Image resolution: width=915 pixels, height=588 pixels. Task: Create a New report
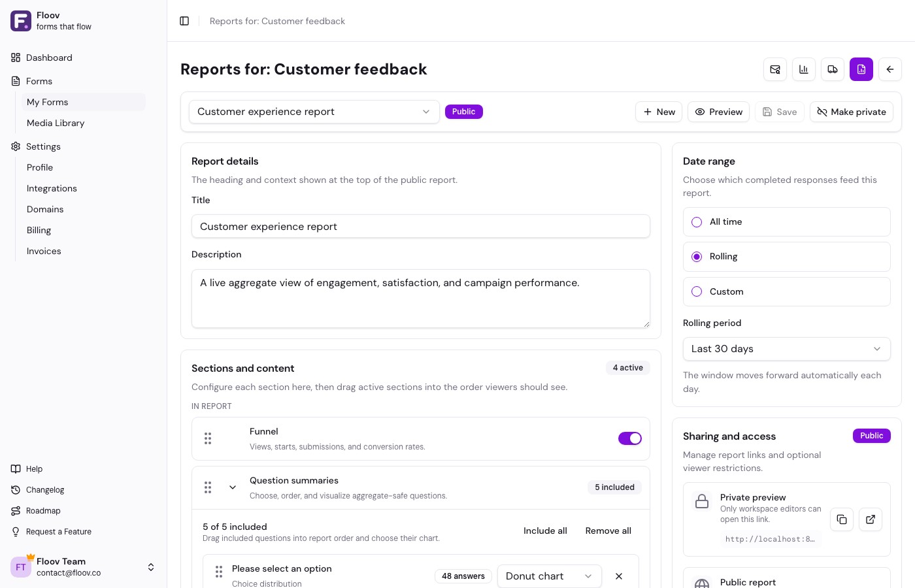coord(659,112)
